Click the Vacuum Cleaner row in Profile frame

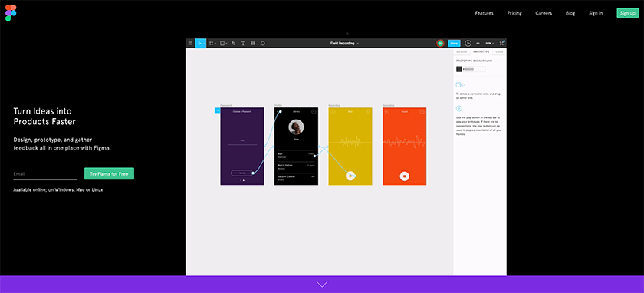coord(296,178)
